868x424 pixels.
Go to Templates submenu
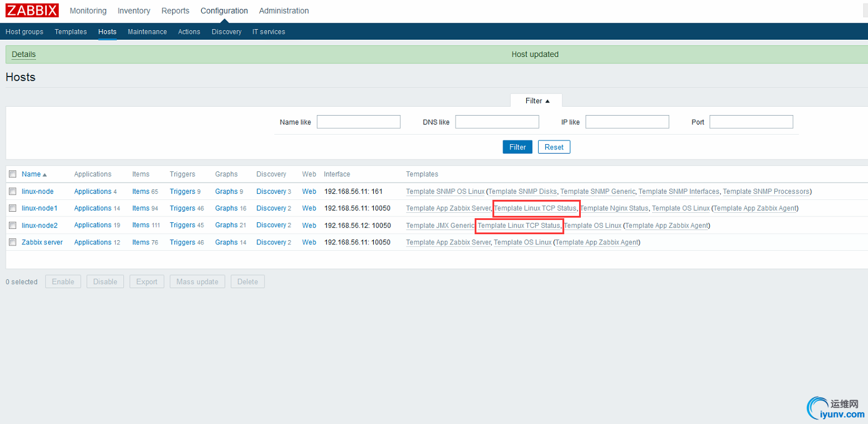pyautogui.click(x=71, y=32)
